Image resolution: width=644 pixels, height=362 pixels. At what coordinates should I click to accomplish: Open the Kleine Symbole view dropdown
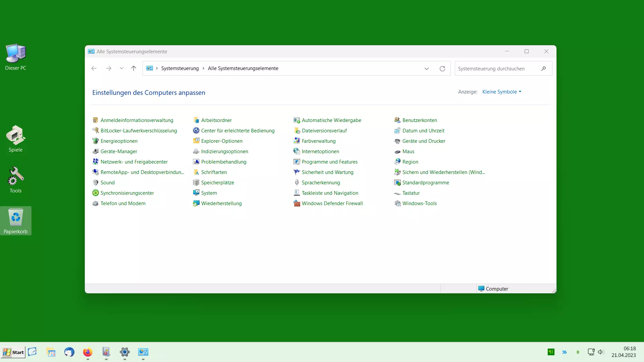[x=502, y=92]
